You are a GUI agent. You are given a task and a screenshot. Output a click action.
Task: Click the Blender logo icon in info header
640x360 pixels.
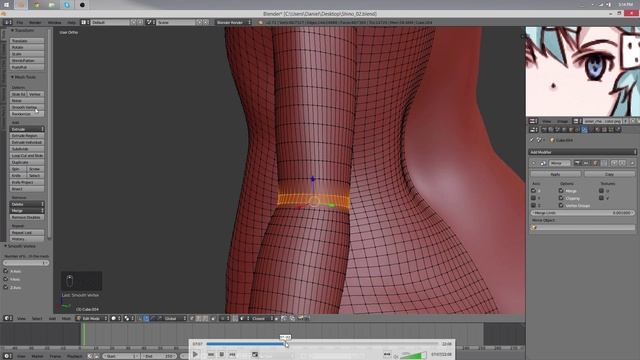pyautogui.click(x=260, y=22)
